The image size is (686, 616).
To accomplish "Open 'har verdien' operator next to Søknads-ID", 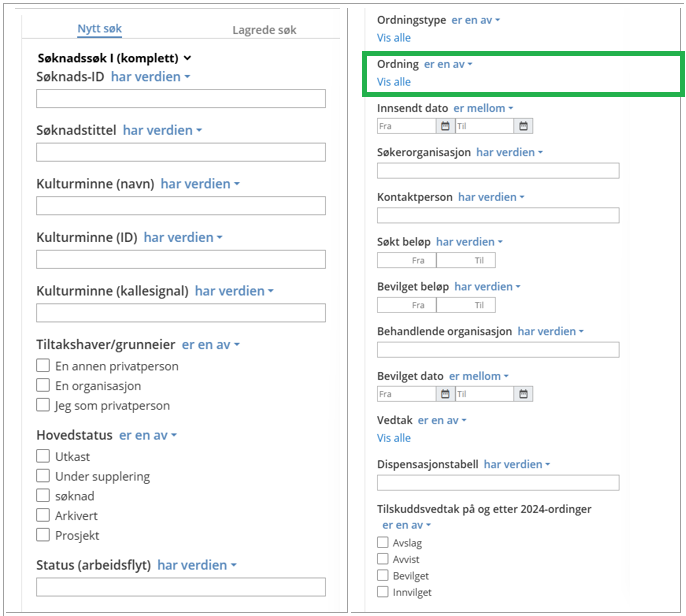I will [x=150, y=77].
